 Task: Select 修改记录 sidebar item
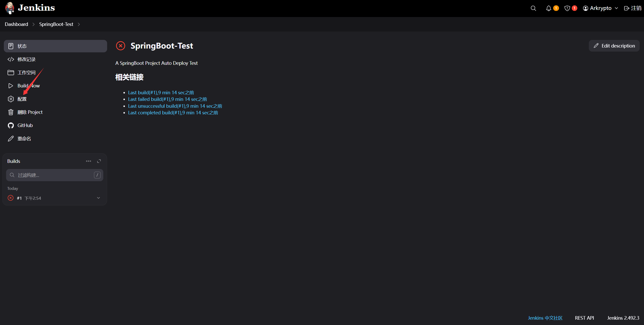click(x=26, y=59)
